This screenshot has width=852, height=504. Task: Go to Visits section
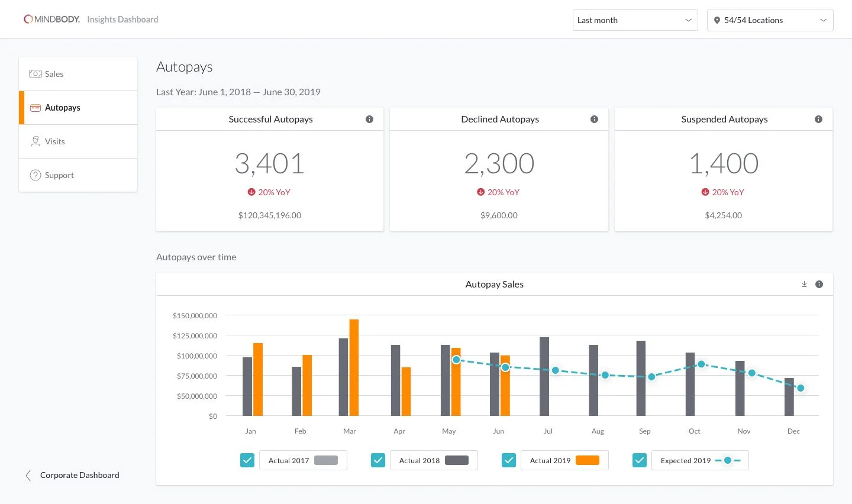point(78,141)
